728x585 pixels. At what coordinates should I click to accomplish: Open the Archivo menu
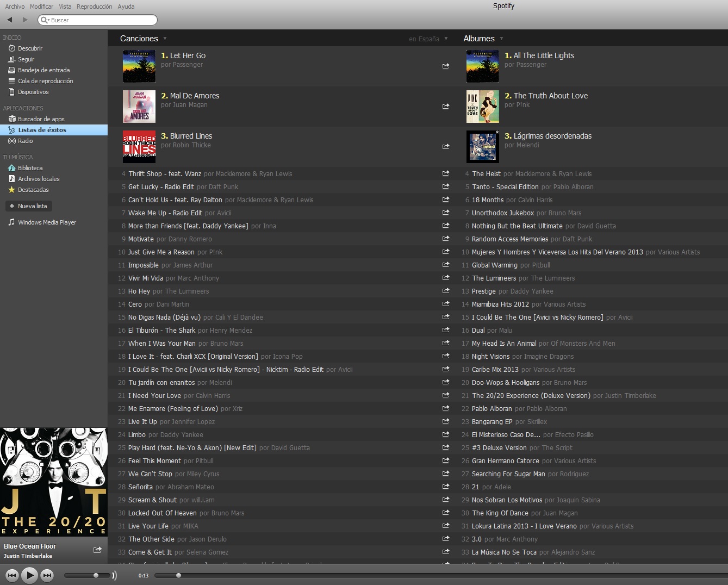[x=15, y=7]
